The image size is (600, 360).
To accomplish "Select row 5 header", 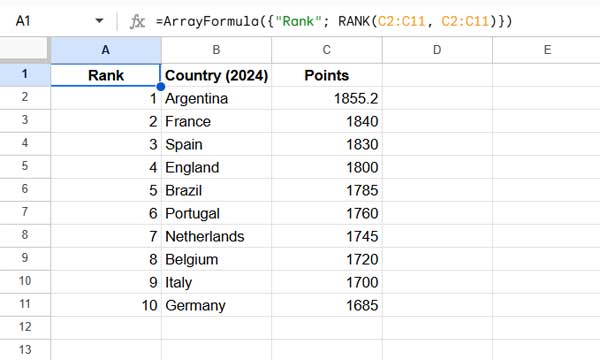I will pyautogui.click(x=25, y=166).
